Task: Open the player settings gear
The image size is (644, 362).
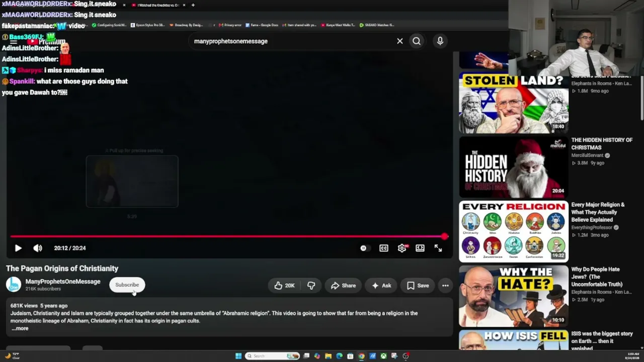Action: pos(402,248)
